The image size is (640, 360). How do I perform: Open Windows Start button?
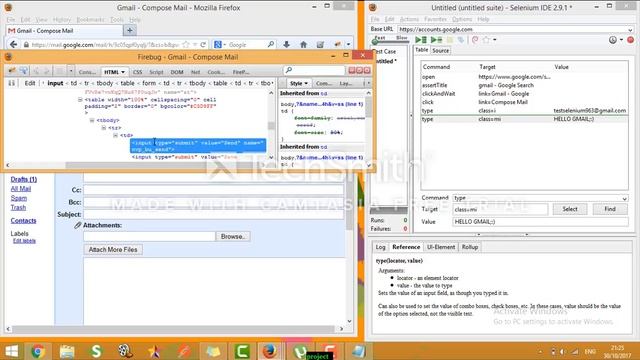click(12, 351)
